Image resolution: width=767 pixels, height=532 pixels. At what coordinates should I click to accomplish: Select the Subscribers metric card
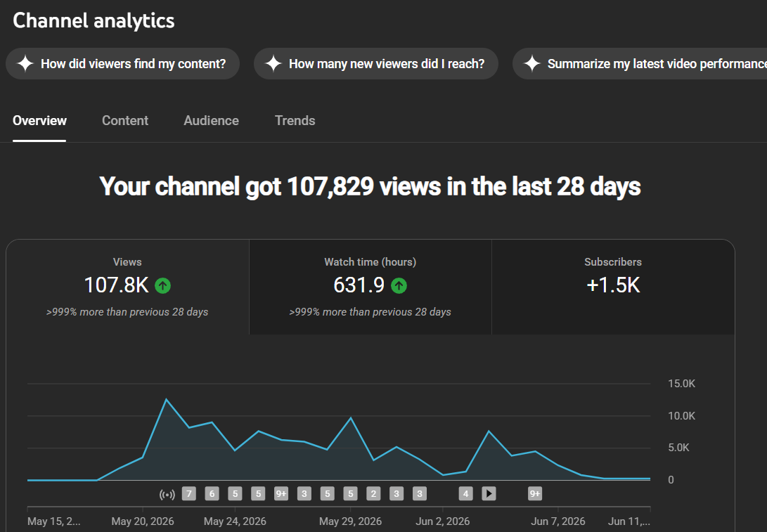tap(613, 287)
